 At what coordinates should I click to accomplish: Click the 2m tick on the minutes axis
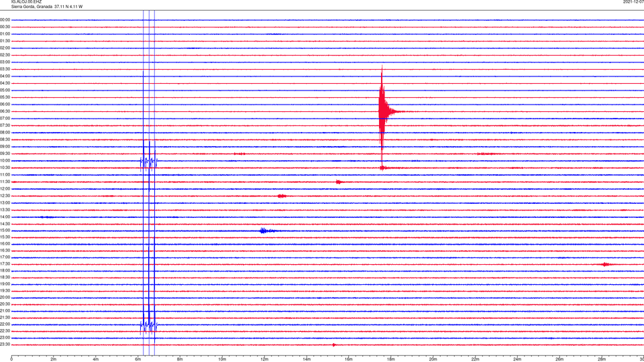coord(54,359)
